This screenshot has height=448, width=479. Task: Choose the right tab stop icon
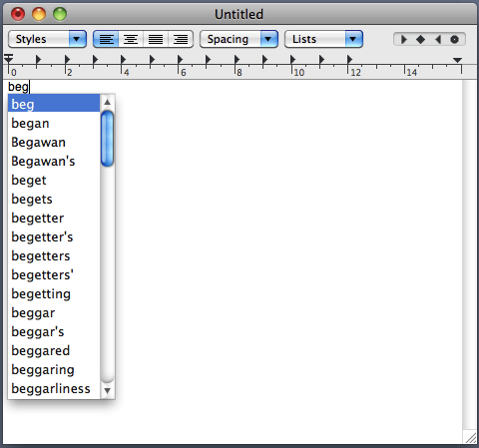pyautogui.click(x=438, y=40)
